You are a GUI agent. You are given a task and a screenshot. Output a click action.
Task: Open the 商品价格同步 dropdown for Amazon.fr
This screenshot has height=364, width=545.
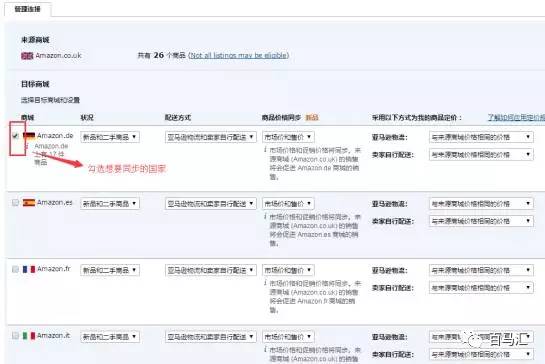pos(288,270)
